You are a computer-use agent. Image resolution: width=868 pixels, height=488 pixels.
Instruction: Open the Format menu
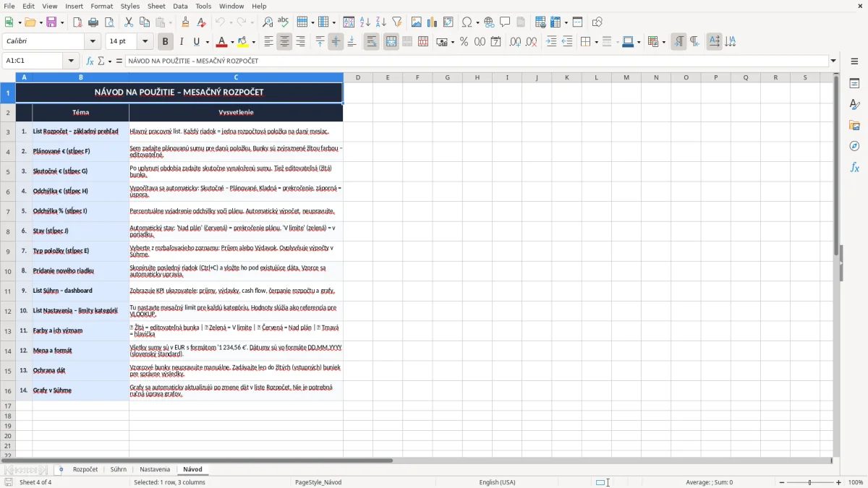[x=102, y=6]
